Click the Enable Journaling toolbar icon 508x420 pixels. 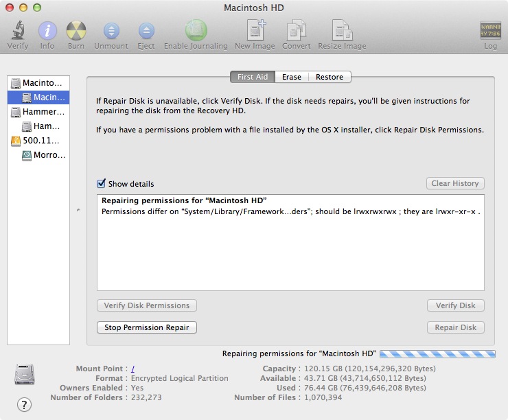click(196, 30)
